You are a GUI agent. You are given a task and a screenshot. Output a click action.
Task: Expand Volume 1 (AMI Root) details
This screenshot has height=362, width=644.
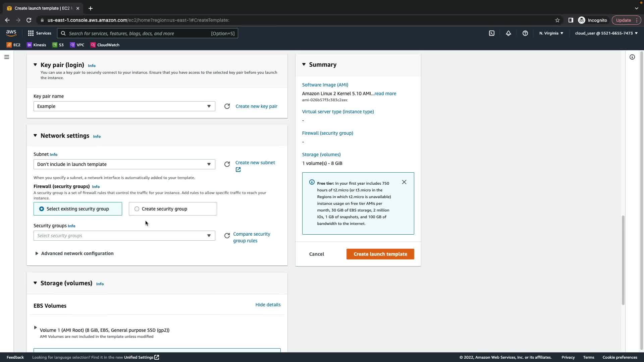(35, 327)
